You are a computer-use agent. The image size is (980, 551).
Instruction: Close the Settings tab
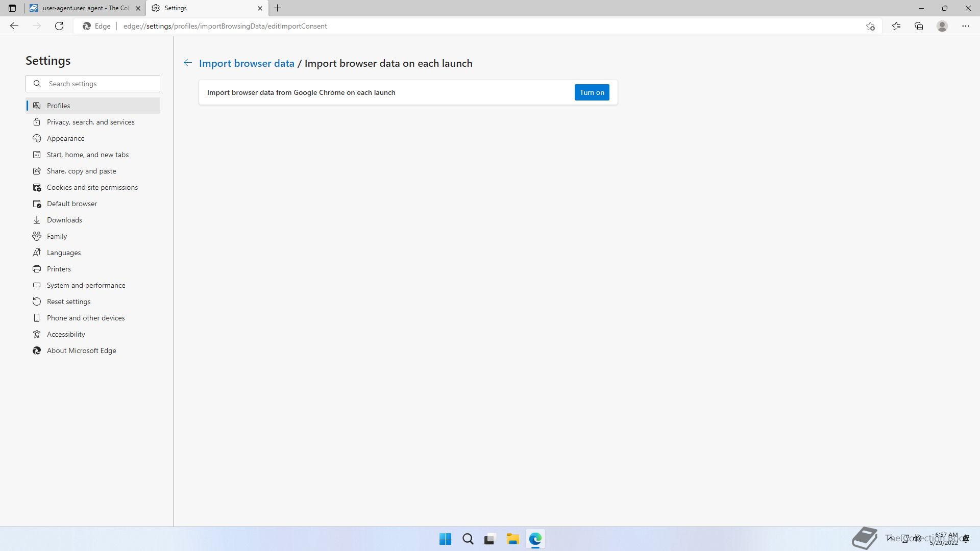click(260, 8)
